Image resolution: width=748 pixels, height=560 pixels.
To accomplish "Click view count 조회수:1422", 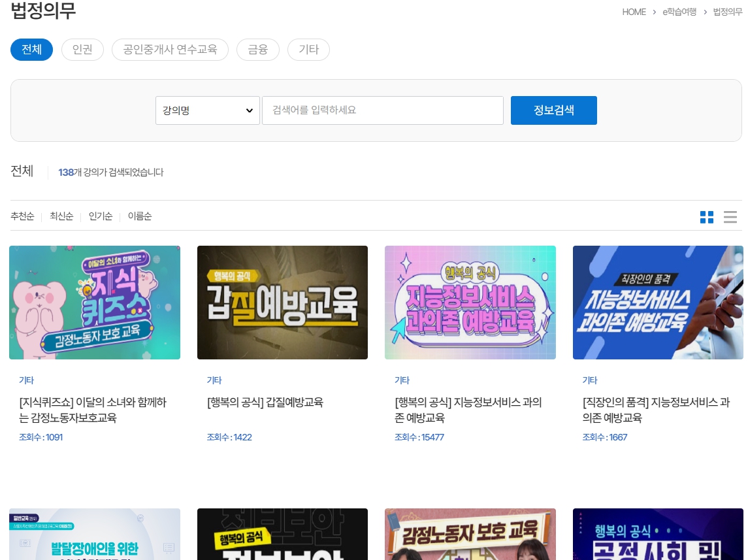I will (x=229, y=437).
